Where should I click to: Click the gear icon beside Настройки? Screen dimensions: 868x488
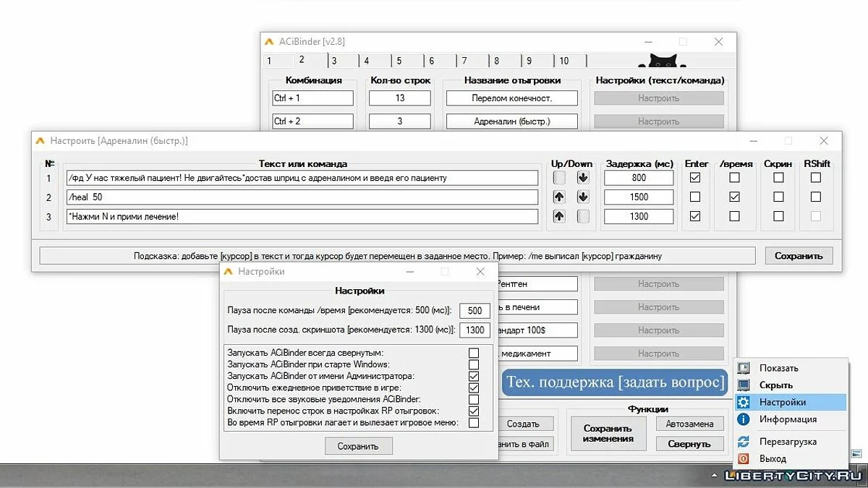(744, 403)
